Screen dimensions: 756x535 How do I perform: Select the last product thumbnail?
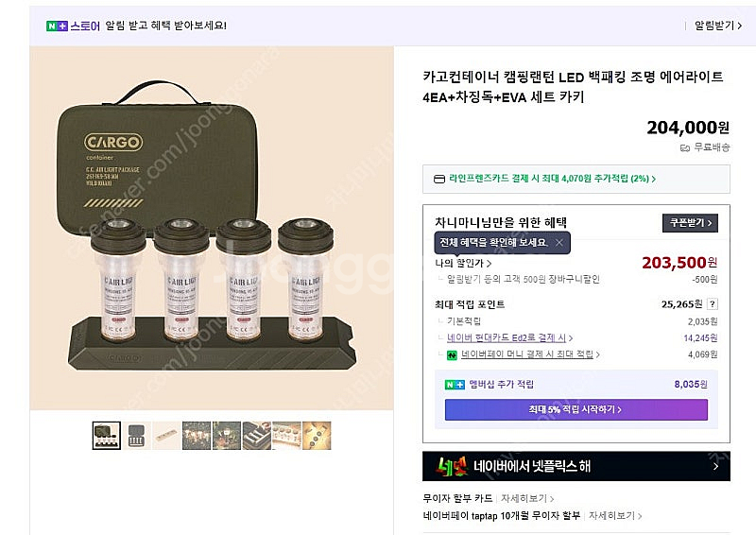(317, 435)
